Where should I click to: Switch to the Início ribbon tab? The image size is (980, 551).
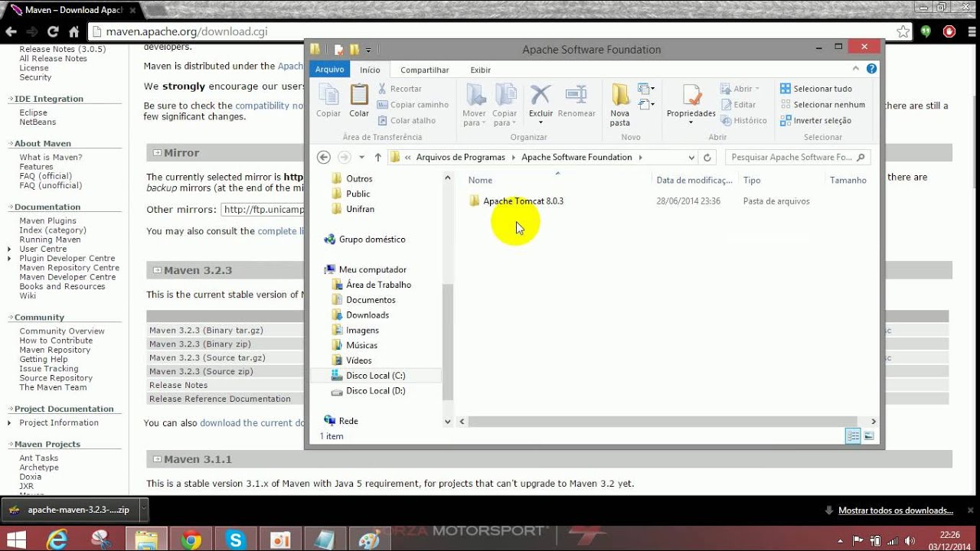(370, 70)
